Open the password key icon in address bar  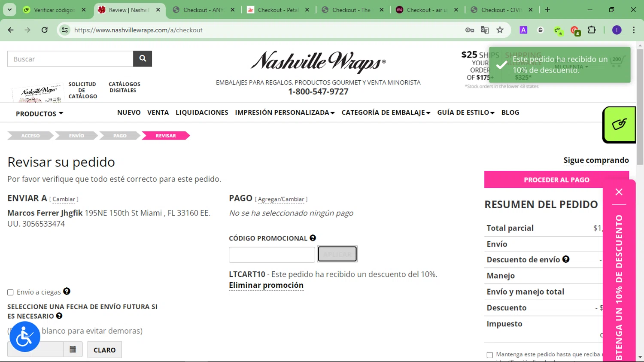click(470, 30)
